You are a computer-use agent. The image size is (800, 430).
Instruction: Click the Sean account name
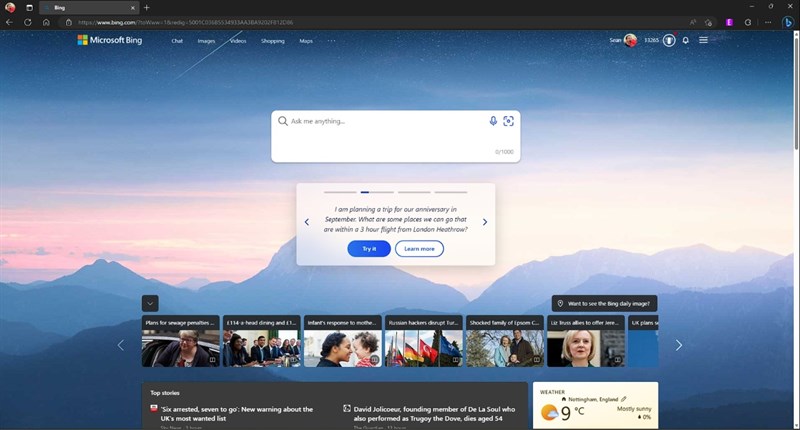(615, 40)
